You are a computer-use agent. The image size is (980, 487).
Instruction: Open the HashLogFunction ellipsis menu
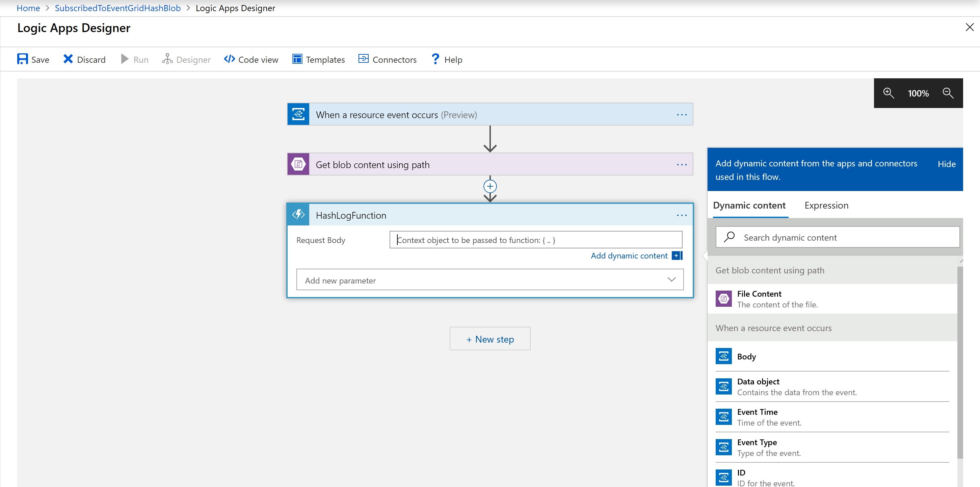681,215
